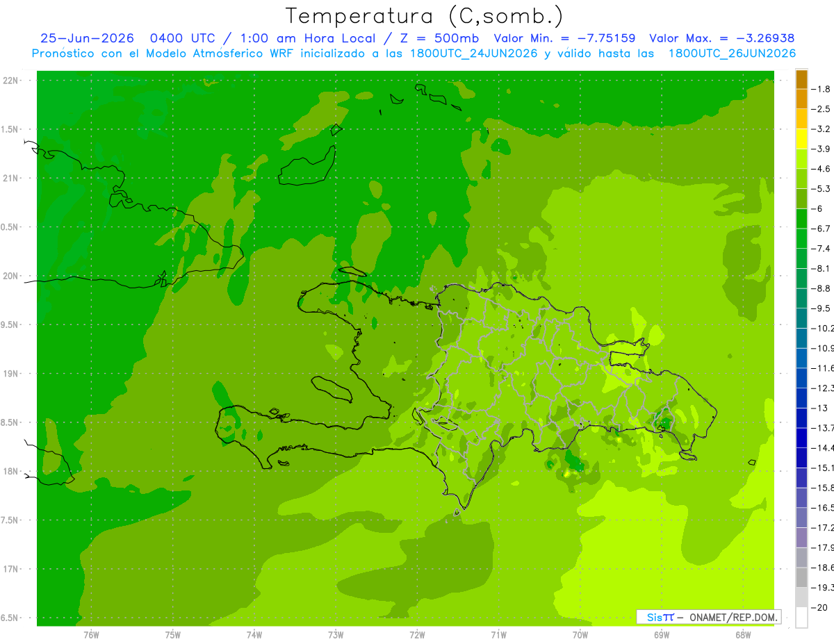Click the '17N' latitude label
834x644 pixels.
[12, 569]
